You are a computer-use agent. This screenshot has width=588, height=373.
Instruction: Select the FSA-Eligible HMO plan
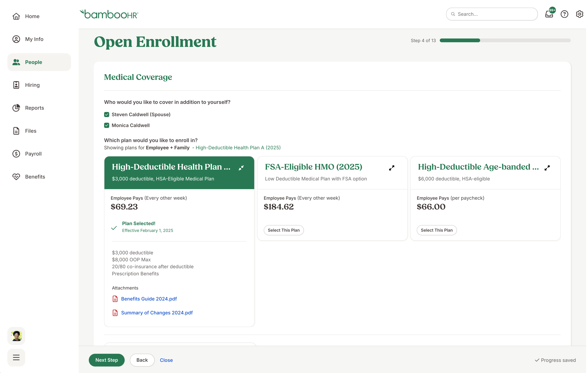[284, 230]
